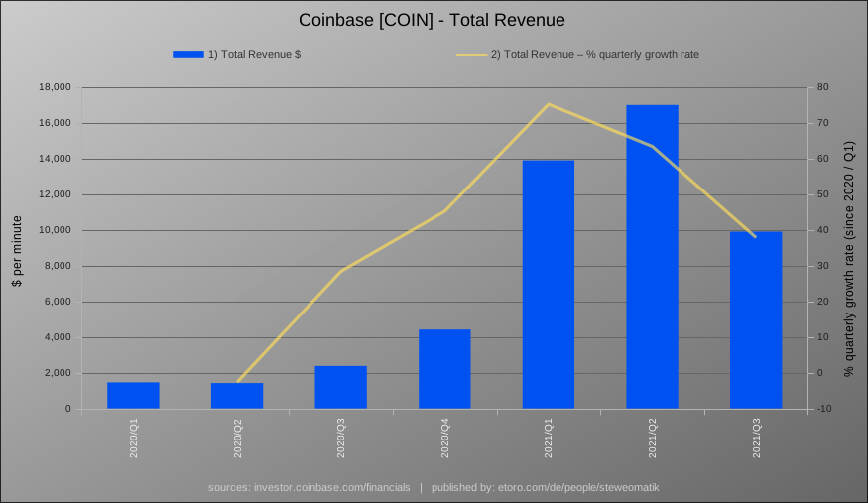Screen dimensions: 868x503
Task: Click the growth line peak above 2021/Q1
Action: (549, 104)
